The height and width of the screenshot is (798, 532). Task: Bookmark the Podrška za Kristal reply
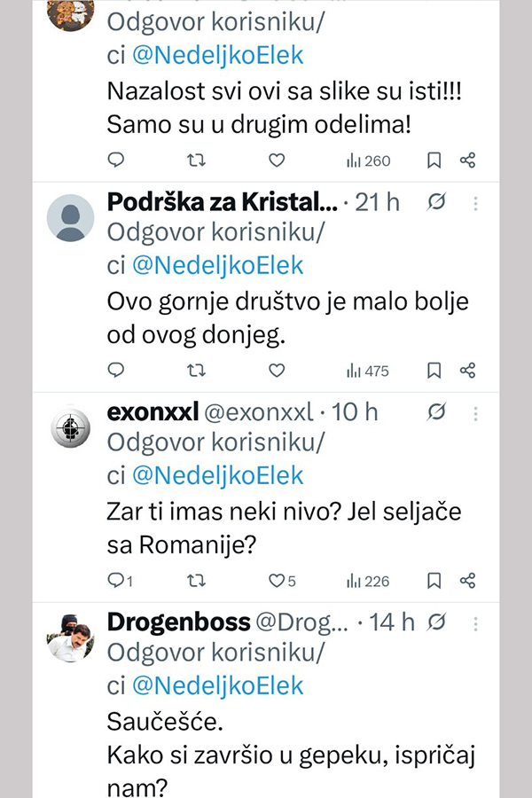coord(434,370)
